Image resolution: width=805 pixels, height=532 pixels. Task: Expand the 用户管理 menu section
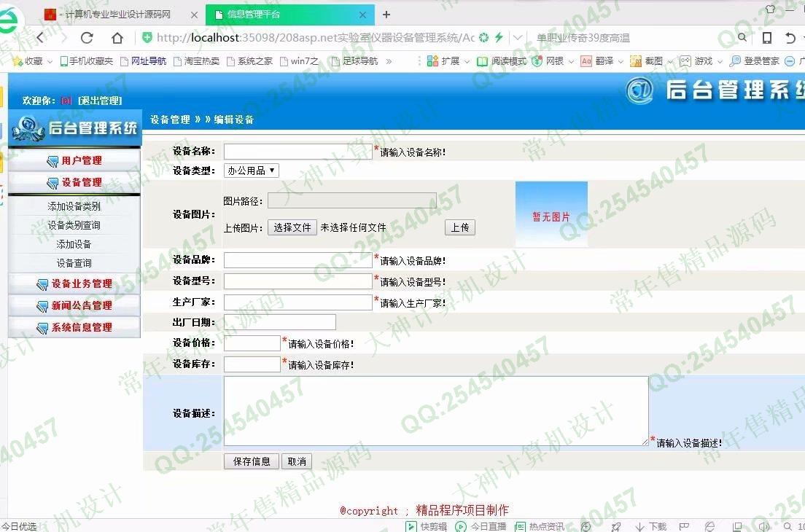pos(74,160)
